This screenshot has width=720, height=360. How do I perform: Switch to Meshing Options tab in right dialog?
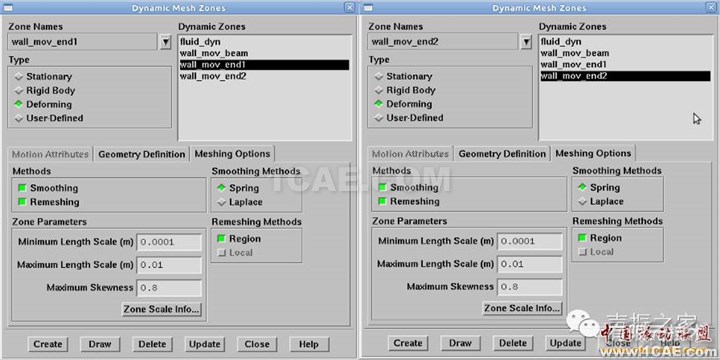593,153
